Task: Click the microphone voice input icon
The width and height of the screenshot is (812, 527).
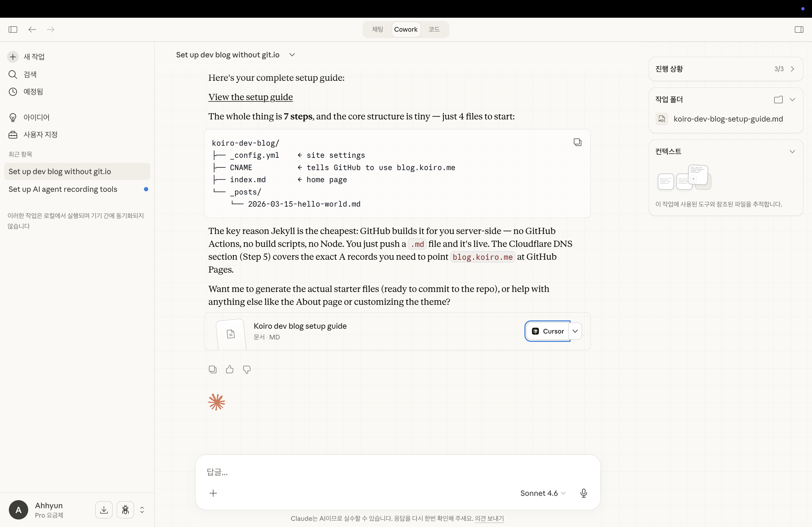Action: click(x=583, y=493)
